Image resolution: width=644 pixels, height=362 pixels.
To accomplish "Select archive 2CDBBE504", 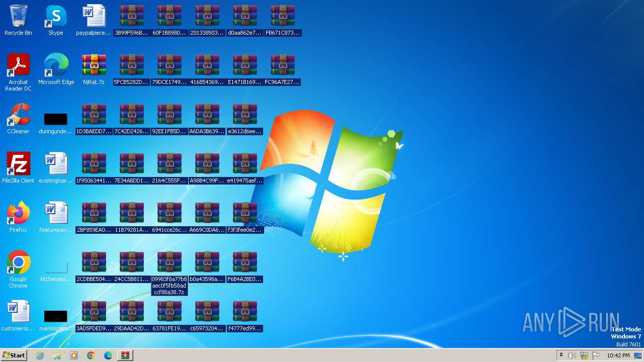I will [94, 267].
